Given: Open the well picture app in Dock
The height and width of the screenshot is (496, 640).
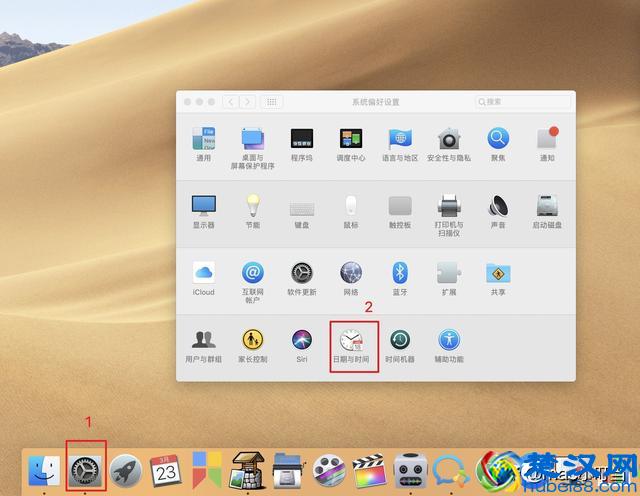Looking at the screenshot, I should tap(247, 470).
